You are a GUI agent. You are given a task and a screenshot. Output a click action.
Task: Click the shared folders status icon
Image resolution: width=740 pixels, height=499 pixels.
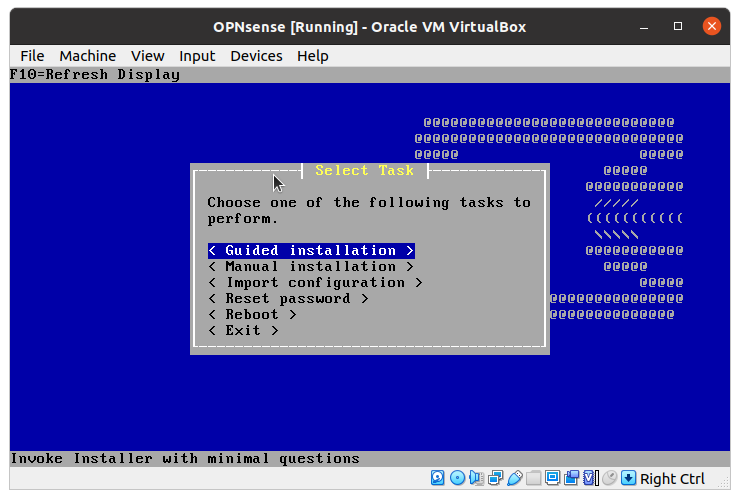[x=533, y=478]
